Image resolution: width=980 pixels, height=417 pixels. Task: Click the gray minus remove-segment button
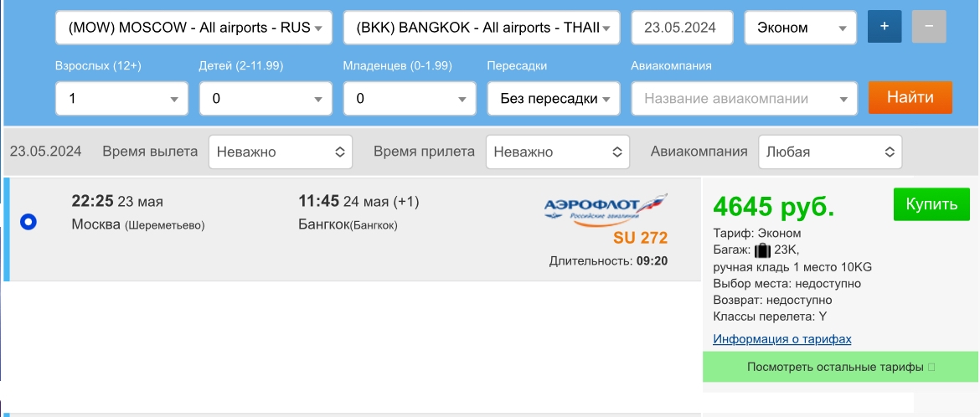coord(929,27)
